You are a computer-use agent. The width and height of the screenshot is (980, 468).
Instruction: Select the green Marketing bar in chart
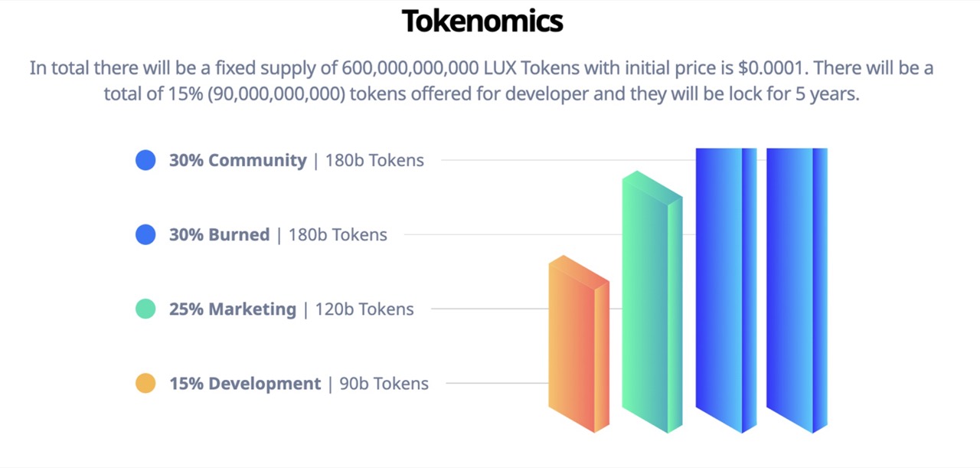tap(652, 302)
